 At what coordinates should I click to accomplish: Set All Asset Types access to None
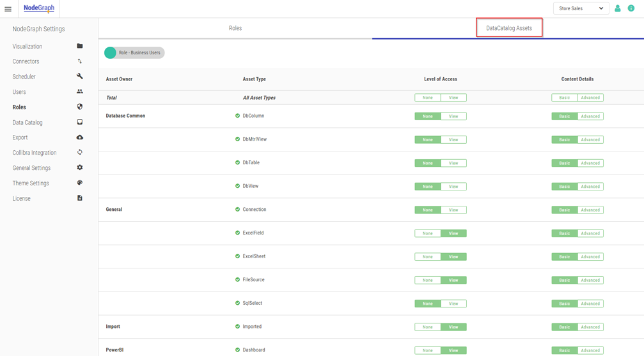click(x=428, y=98)
